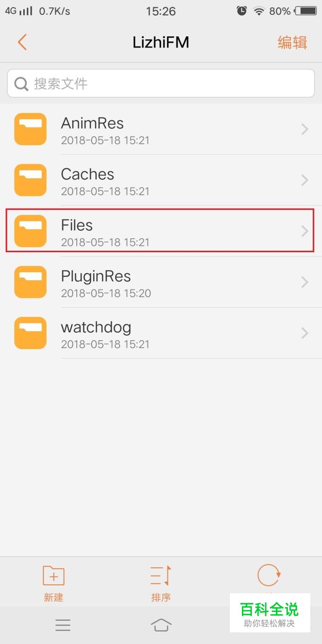322x644 pixels.
Task: Expand AnimRes row chevron
Action: 305,129
